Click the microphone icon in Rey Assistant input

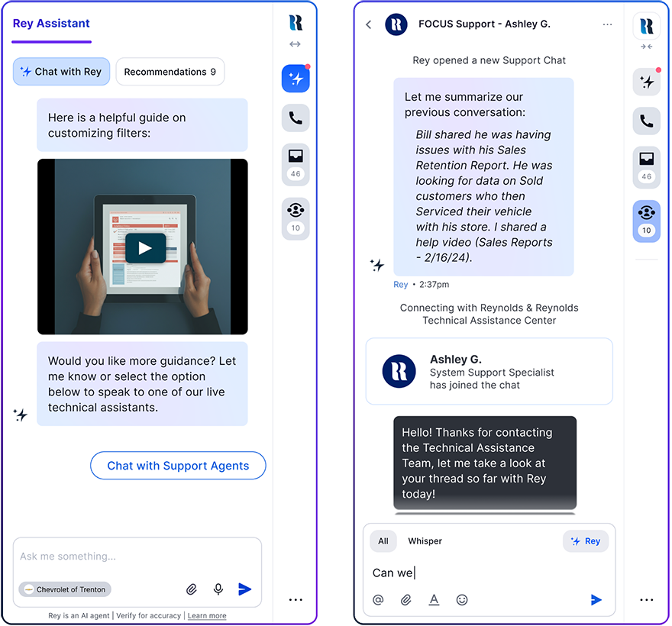(x=218, y=589)
